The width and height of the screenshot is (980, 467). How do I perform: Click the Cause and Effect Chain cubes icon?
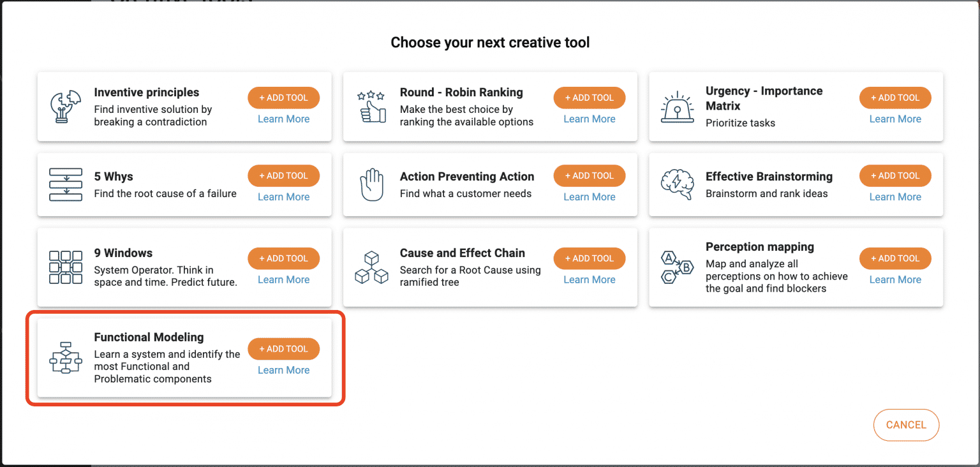372,267
